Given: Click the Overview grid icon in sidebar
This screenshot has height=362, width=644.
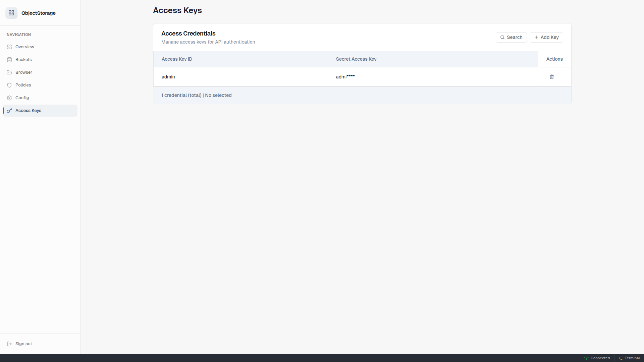Looking at the screenshot, I should 9,47.
